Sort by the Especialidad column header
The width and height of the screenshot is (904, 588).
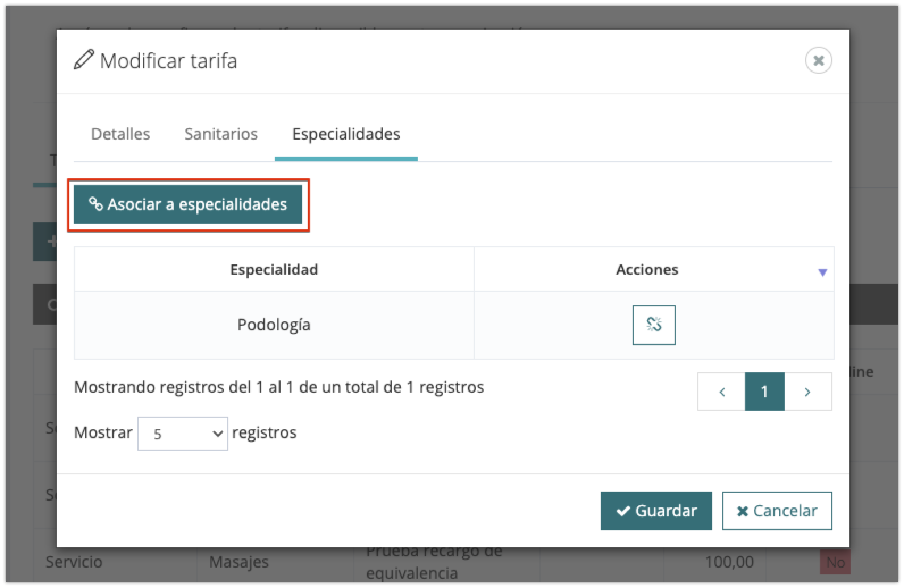point(274,269)
